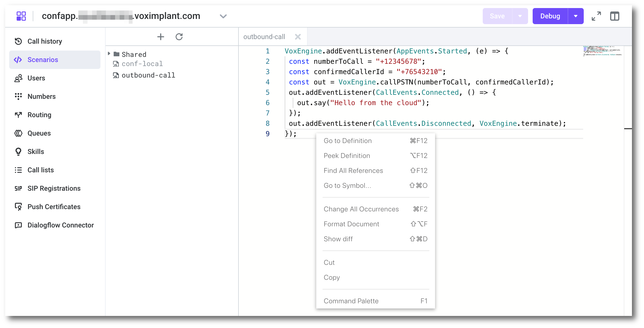Click the refresh scenarios icon
The width and height of the screenshot is (644, 328).
point(179,37)
